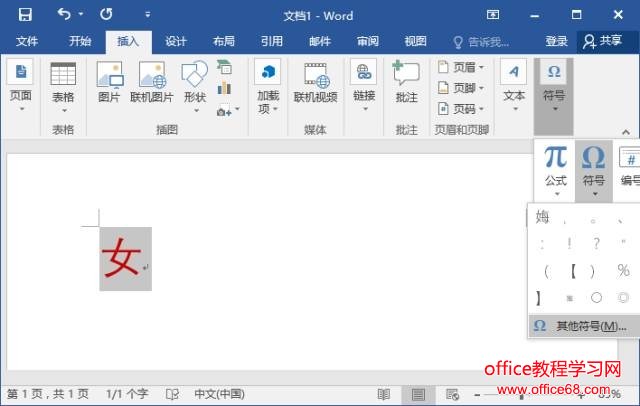Insert the left parenthesis symbol
This screenshot has height=406, width=640.
[x=546, y=271]
